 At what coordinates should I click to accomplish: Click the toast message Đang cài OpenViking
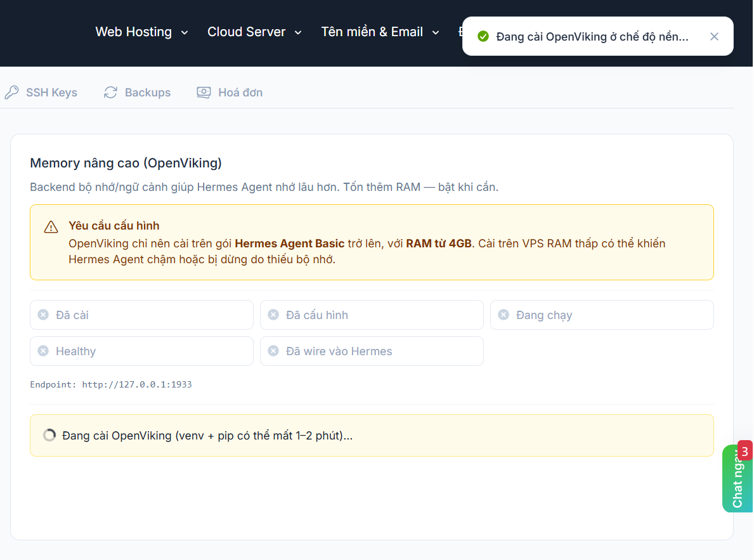click(592, 37)
